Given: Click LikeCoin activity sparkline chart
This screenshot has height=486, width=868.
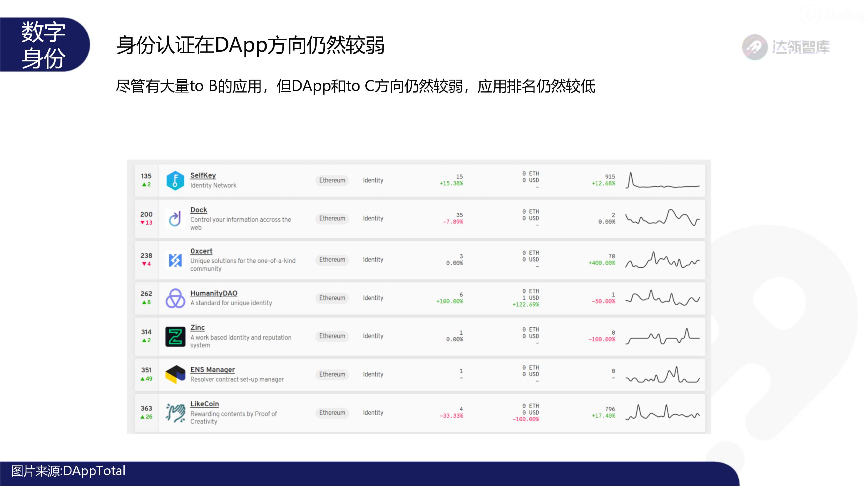Looking at the screenshot, I should [x=663, y=413].
